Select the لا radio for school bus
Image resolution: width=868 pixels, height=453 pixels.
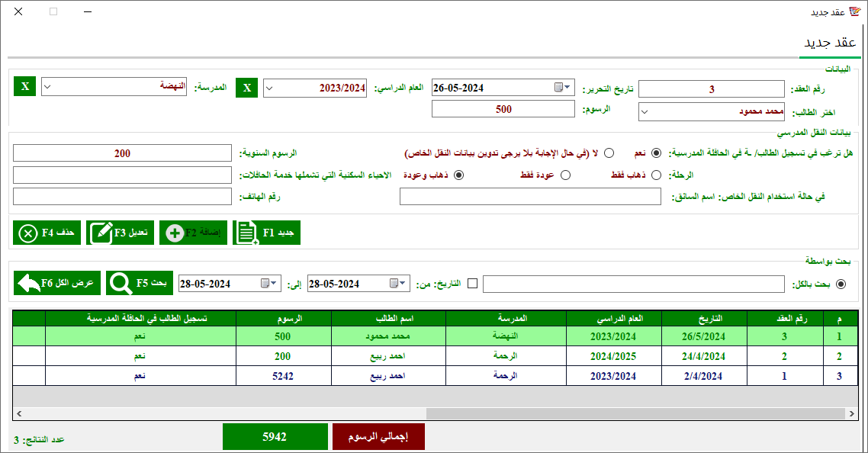tap(609, 153)
